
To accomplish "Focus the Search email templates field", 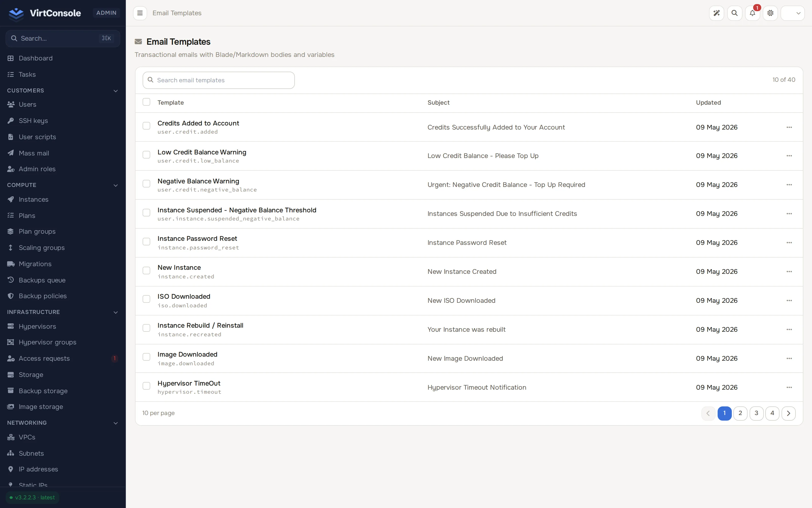I will (x=218, y=80).
